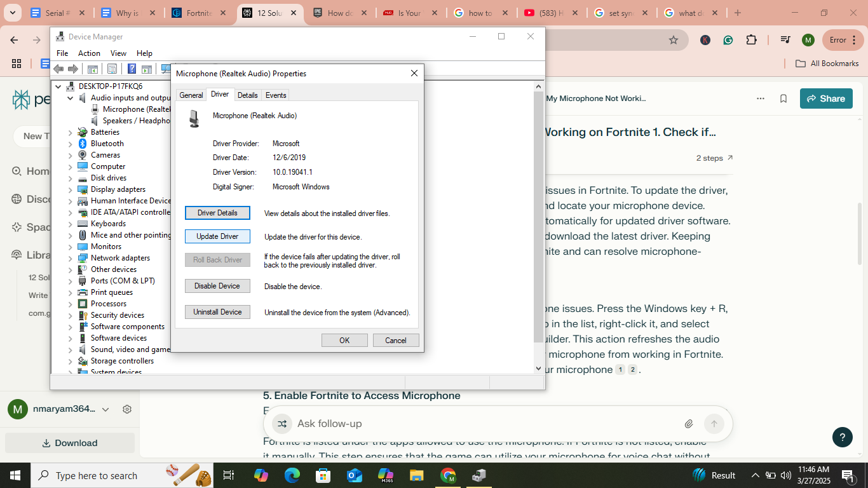Click Disable Device button
868x488 pixels.
coord(217,286)
